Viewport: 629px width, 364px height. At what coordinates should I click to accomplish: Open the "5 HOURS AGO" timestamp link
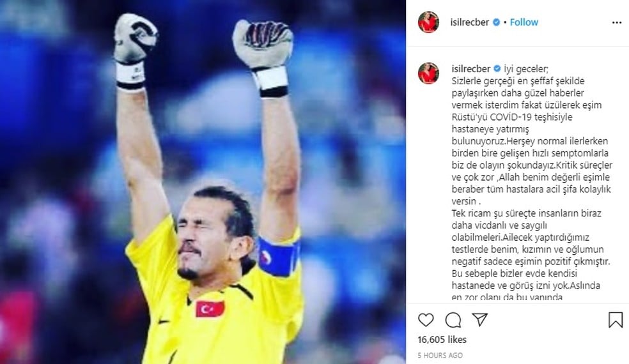[440, 355]
